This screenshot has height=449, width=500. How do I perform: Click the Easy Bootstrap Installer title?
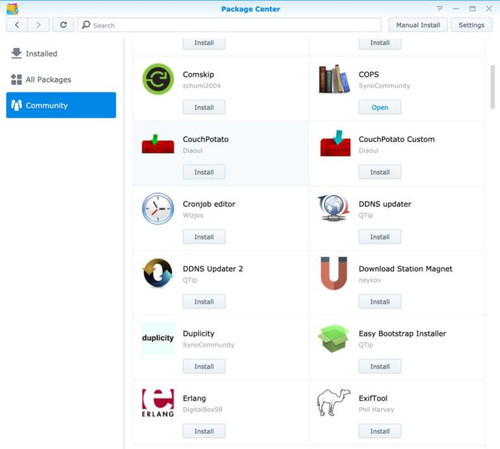(402, 333)
